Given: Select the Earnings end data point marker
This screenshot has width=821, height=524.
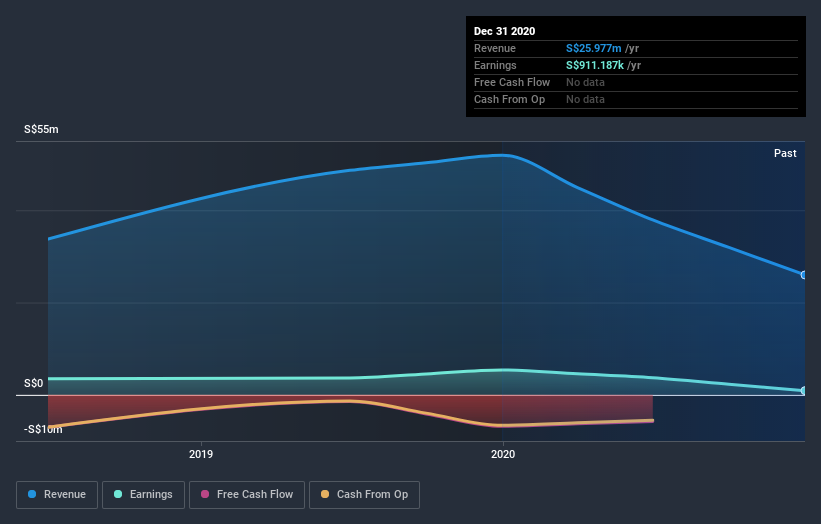Looking at the screenshot, I should click(x=804, y=391).
